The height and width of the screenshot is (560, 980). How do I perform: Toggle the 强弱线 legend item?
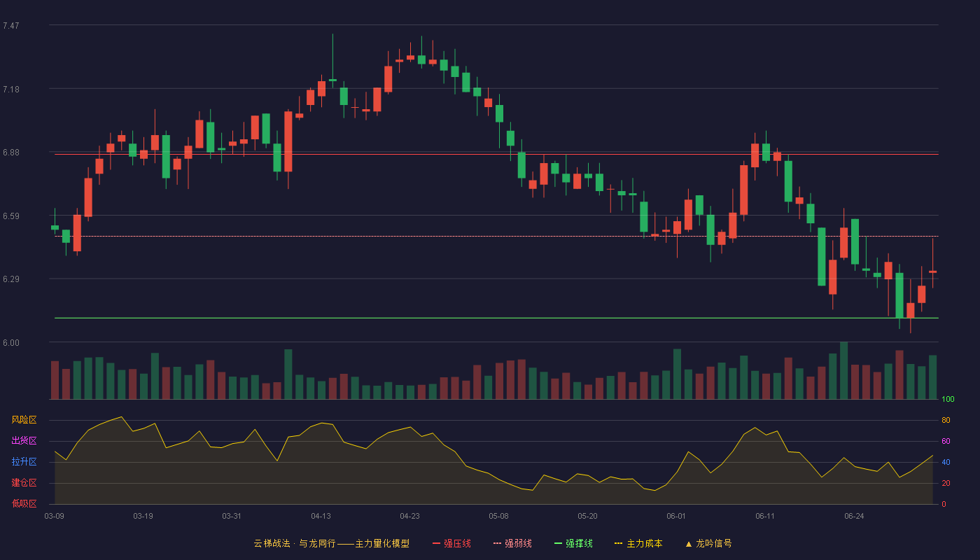click(512, 543)
